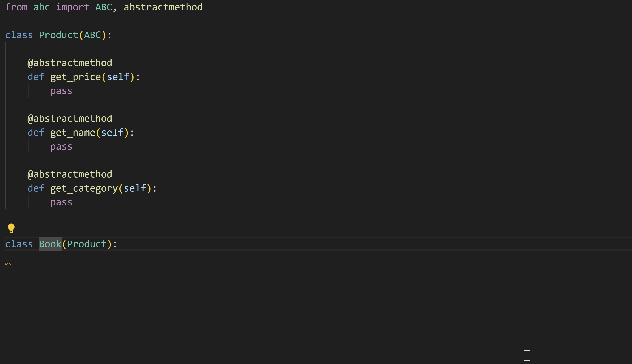Click the pass statement under get_price
Image resolution: width=632 pixels, height=364 pixels.
pos(61,91)
